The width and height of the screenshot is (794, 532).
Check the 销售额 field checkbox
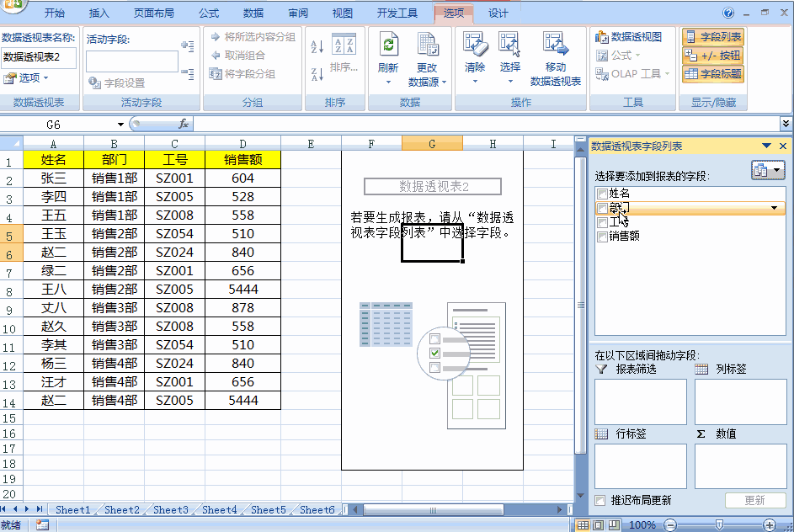pos(602,237)
